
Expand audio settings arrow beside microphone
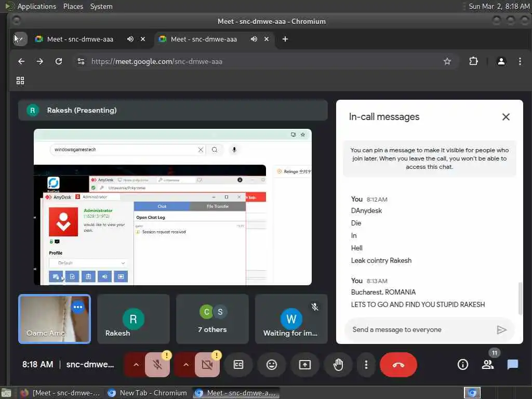tap(136, 365)
